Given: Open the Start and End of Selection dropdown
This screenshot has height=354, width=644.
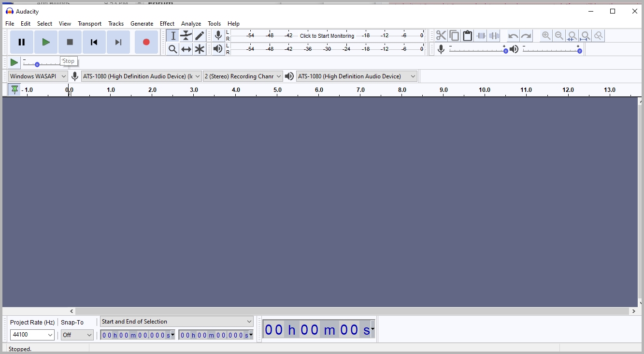Looking at the screenshot, I should (177, 322).
